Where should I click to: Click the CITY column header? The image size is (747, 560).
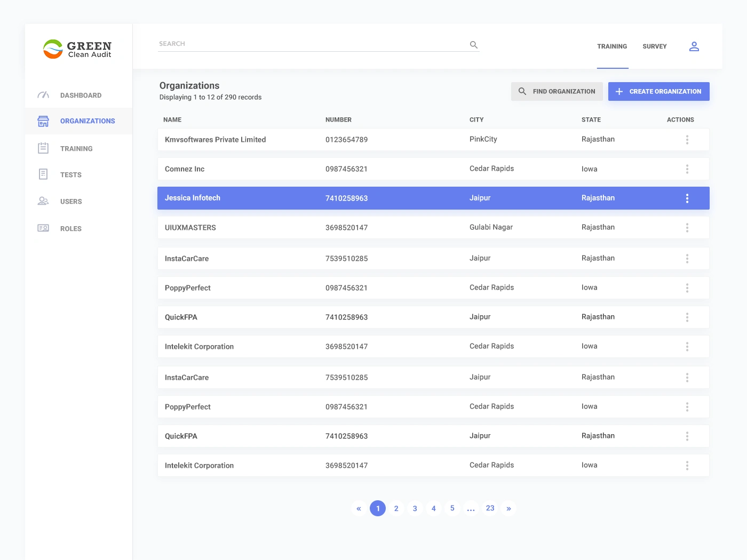[476, 120]
